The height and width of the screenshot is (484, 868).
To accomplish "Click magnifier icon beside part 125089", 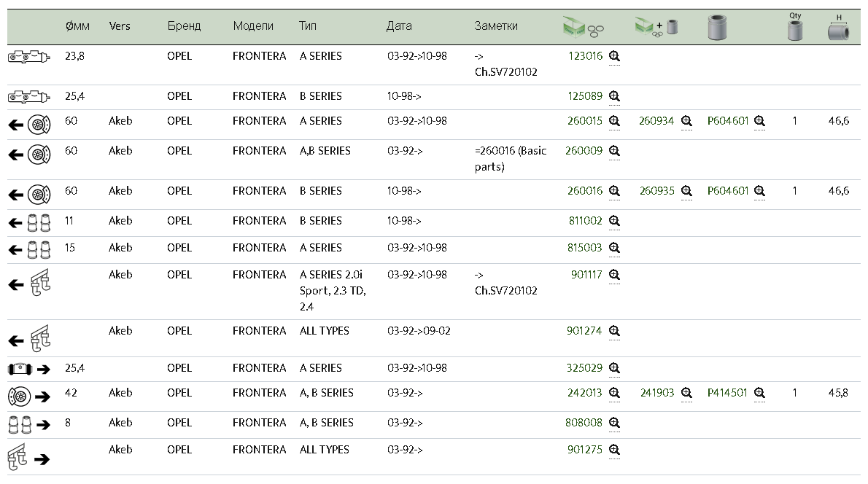I will tap(614, 96).
